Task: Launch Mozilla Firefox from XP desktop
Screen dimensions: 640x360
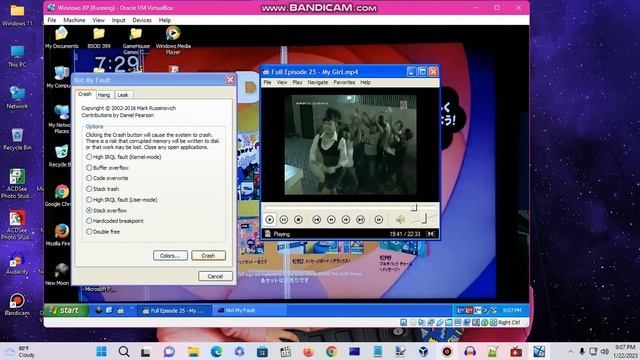Action: (60, 235)
